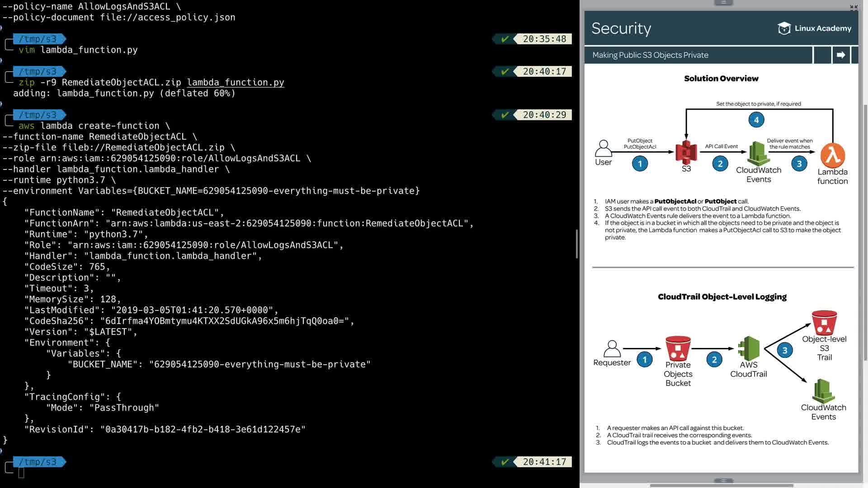The image size is (868, 488).
Task: Click the Private Objects Bucket icon
Action: pyautogui.click(x=678, y=348)
